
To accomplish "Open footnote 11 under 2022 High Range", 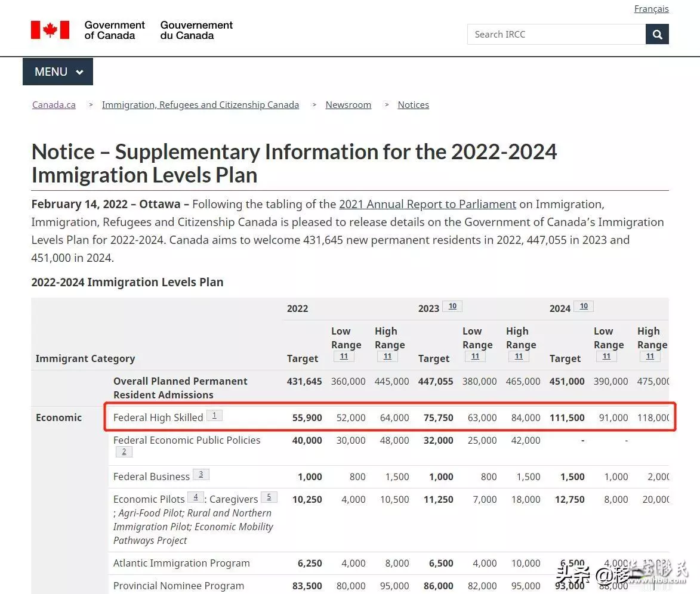I will coord(387,357).
